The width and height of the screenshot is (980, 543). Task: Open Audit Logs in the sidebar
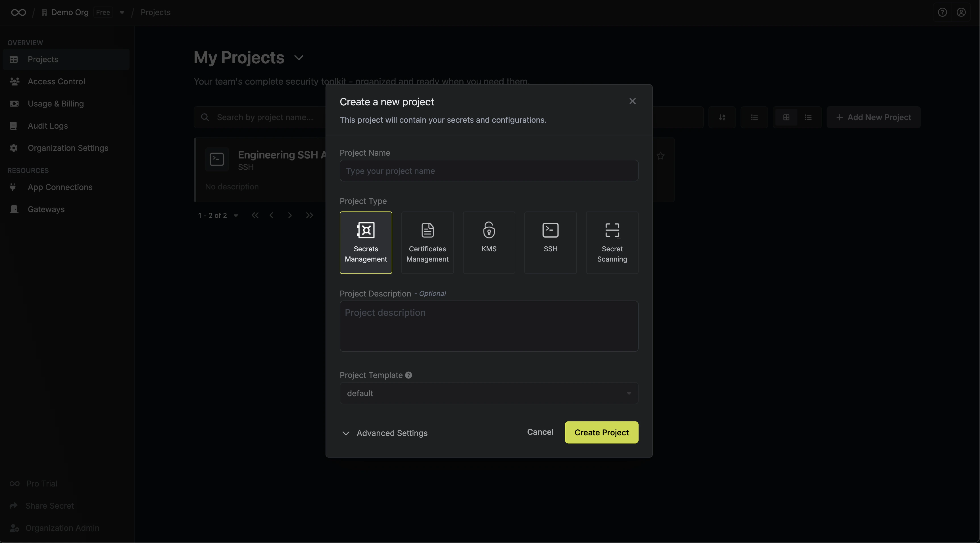coord(66,126)
